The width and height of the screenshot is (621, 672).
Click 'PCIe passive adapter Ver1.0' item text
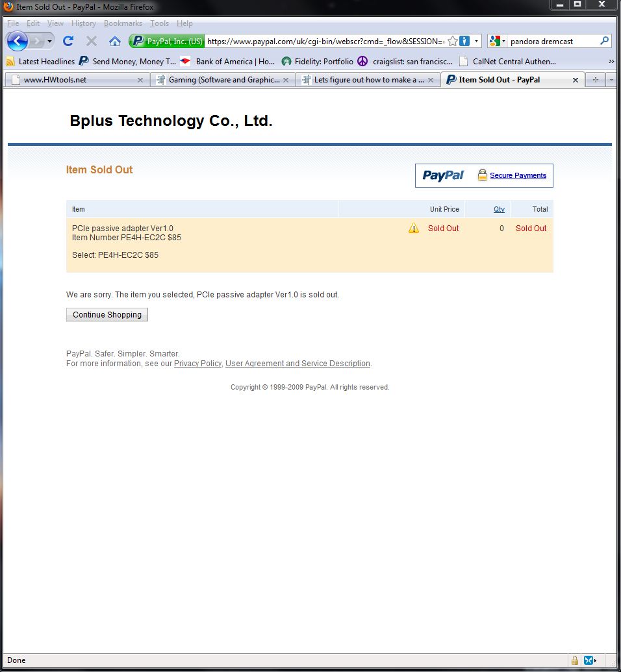[x=123, y=229]
